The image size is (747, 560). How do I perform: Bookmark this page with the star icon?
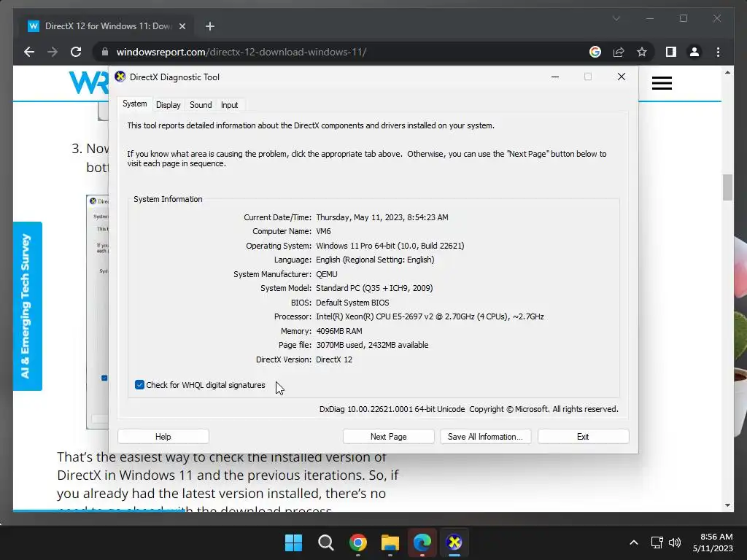[642, 52]
